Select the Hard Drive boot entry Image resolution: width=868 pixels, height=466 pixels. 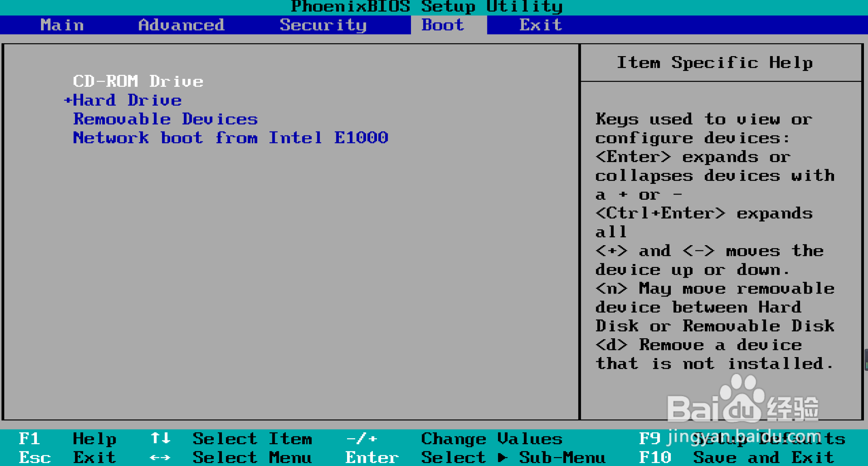127,100
